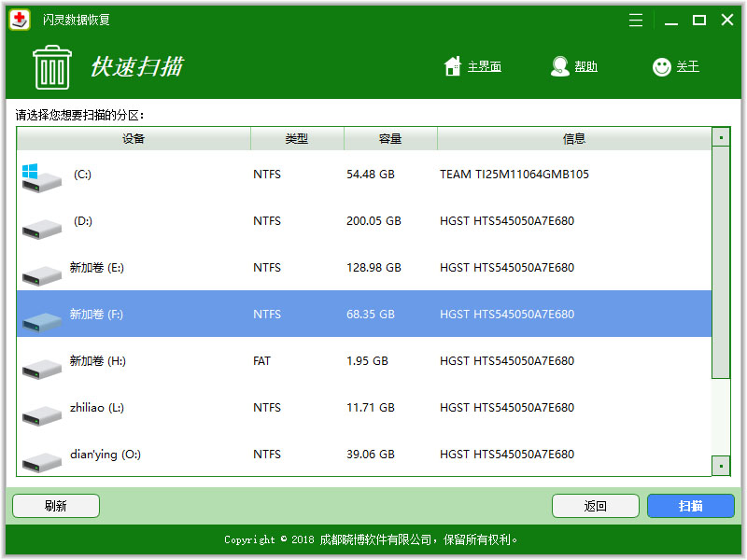Click the 1.95 GB capacity cell
The image size is (747, 560).
367,361
